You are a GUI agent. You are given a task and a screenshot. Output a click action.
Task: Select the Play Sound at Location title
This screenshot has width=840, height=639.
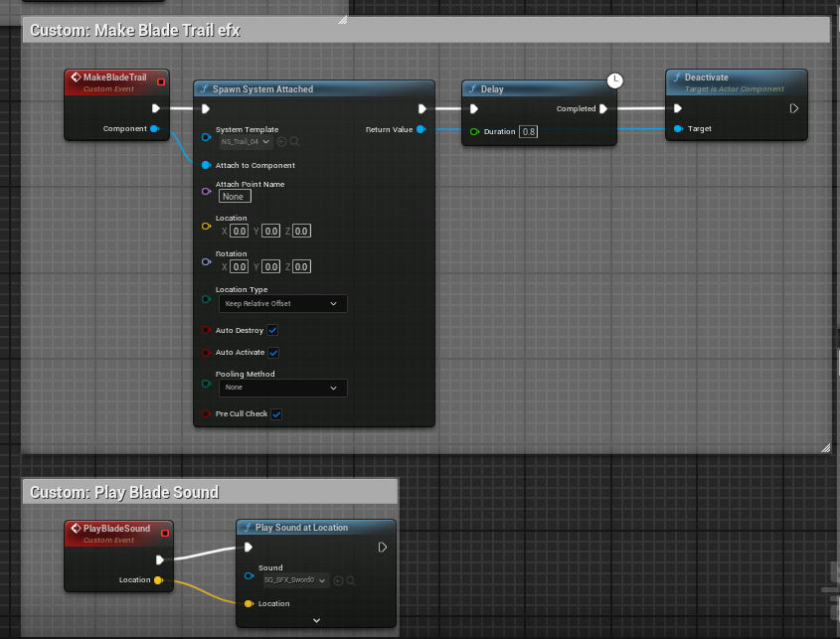(x=301, y=528)
